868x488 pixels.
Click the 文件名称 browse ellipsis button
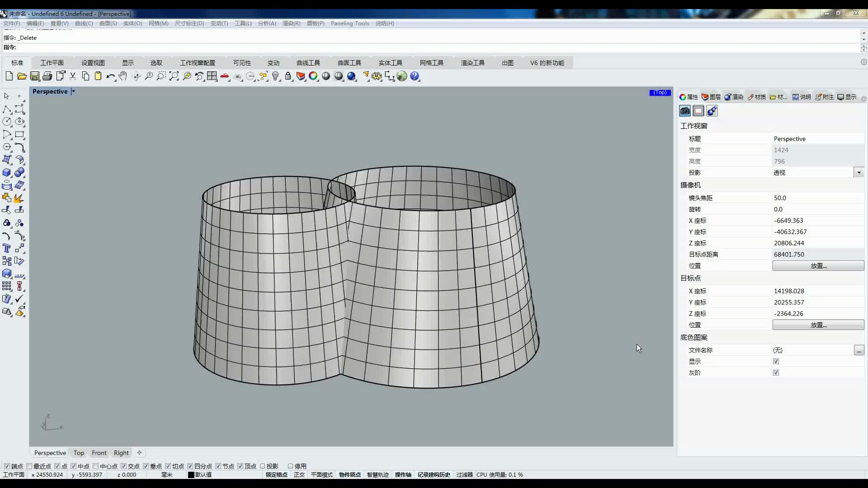(859, 350)
